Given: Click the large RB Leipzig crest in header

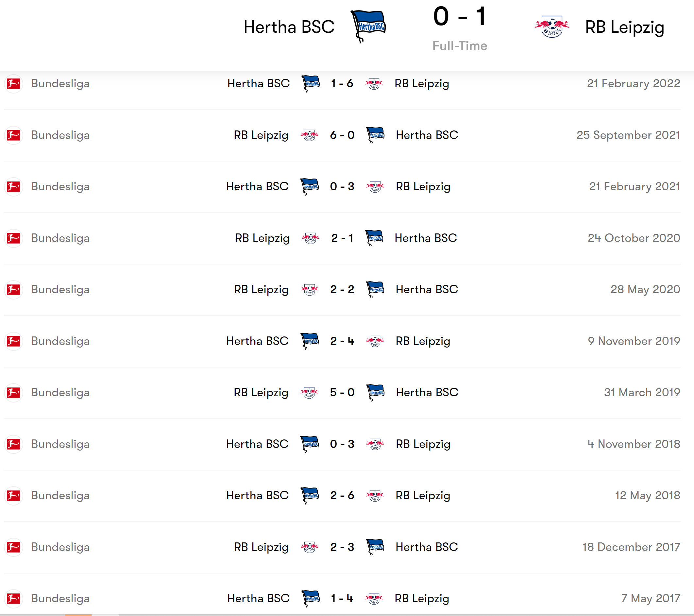Looking at the screenshot, I should 552,26.
